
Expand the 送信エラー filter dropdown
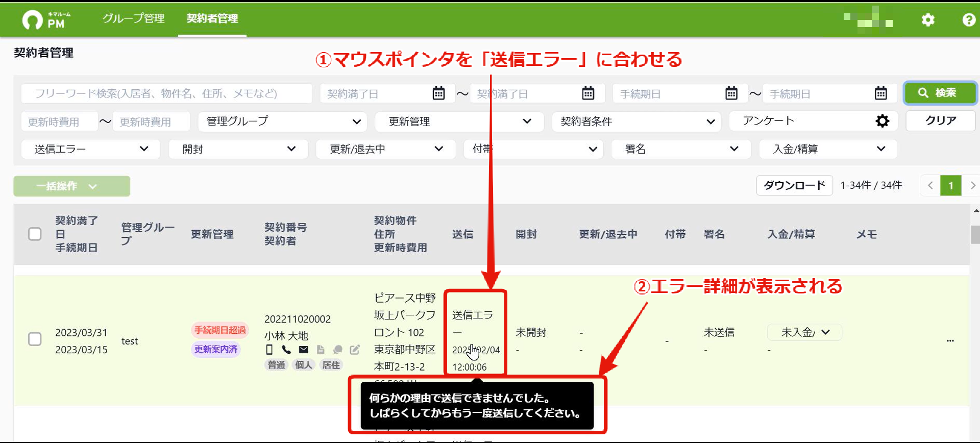(x=91, y=149)
